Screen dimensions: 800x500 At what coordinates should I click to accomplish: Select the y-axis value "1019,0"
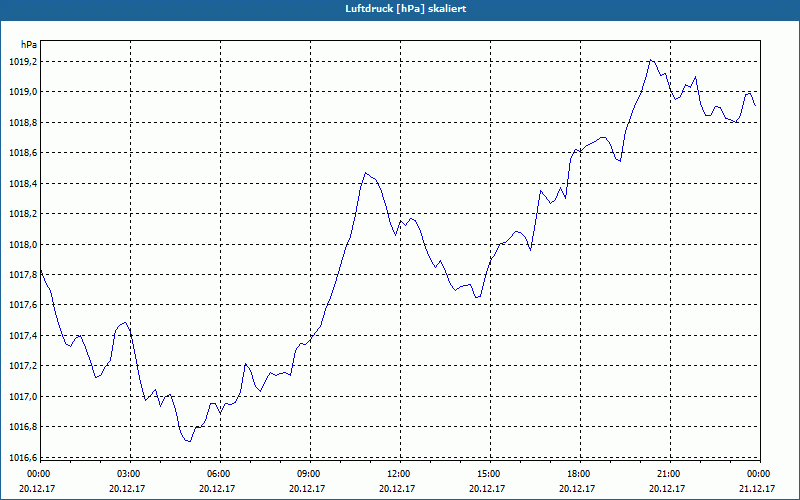23,92
